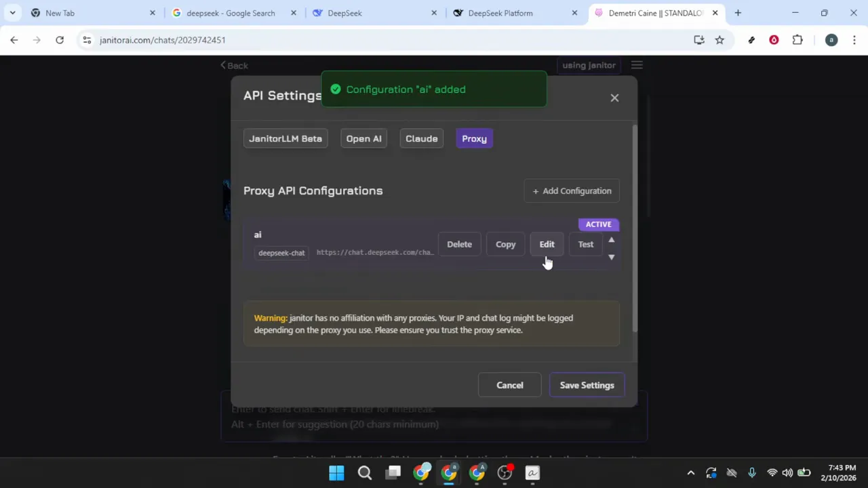Image resolution: width=868 pixels, height=488 pixels.
Task: Open the Chrome profile avatar
Action: point(831,40)
